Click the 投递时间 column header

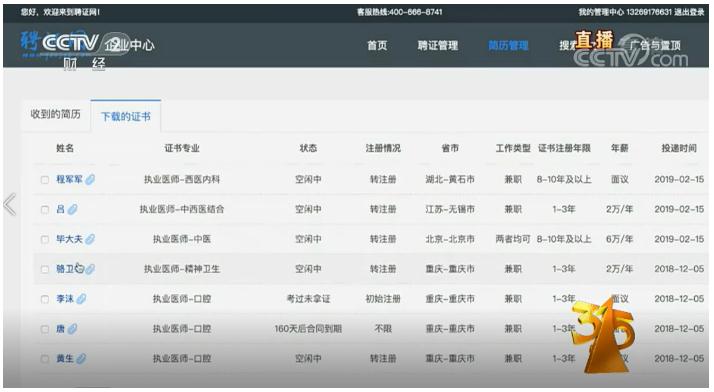point(679,148)
